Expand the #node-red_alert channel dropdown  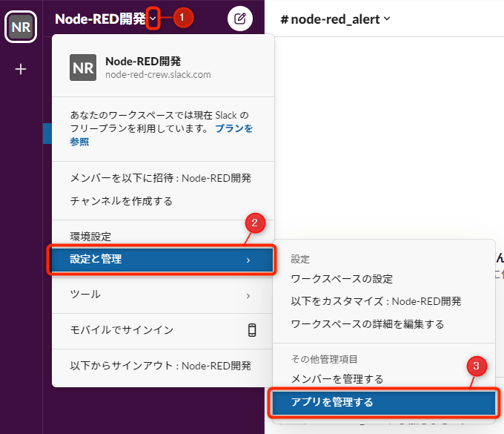387,19
